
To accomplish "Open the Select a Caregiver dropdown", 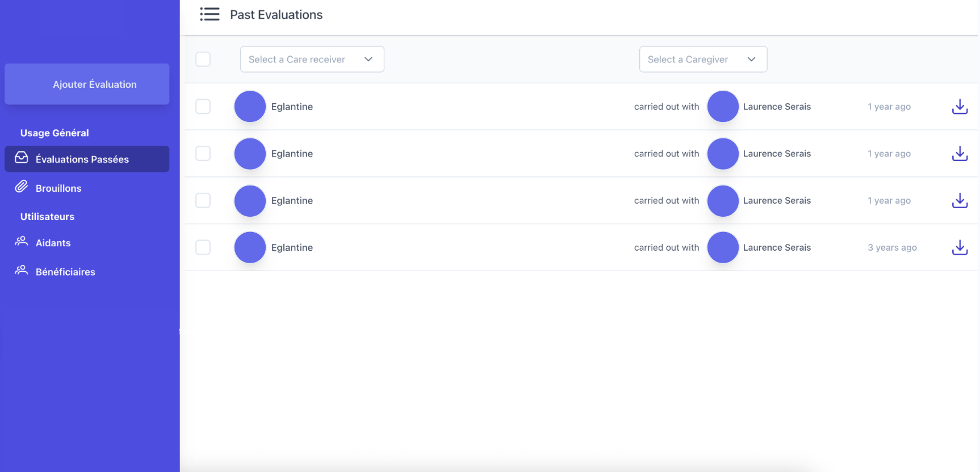I will 703,59.
